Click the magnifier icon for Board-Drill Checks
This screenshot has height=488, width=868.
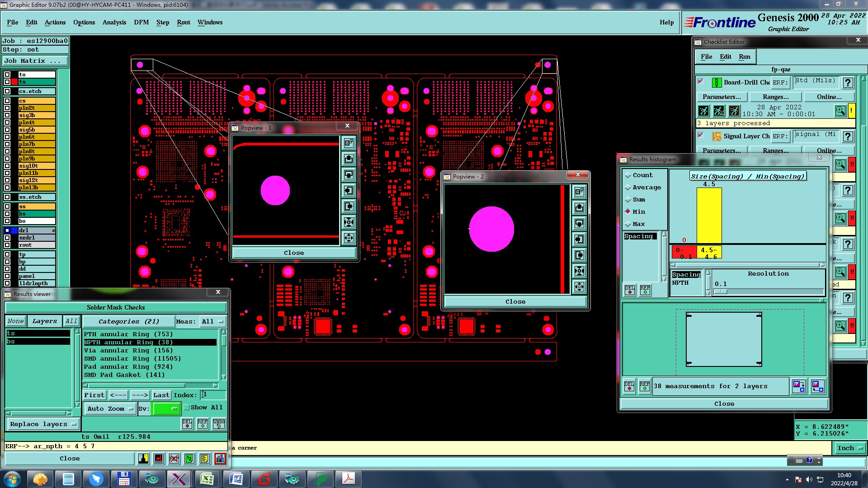[840, 111]
